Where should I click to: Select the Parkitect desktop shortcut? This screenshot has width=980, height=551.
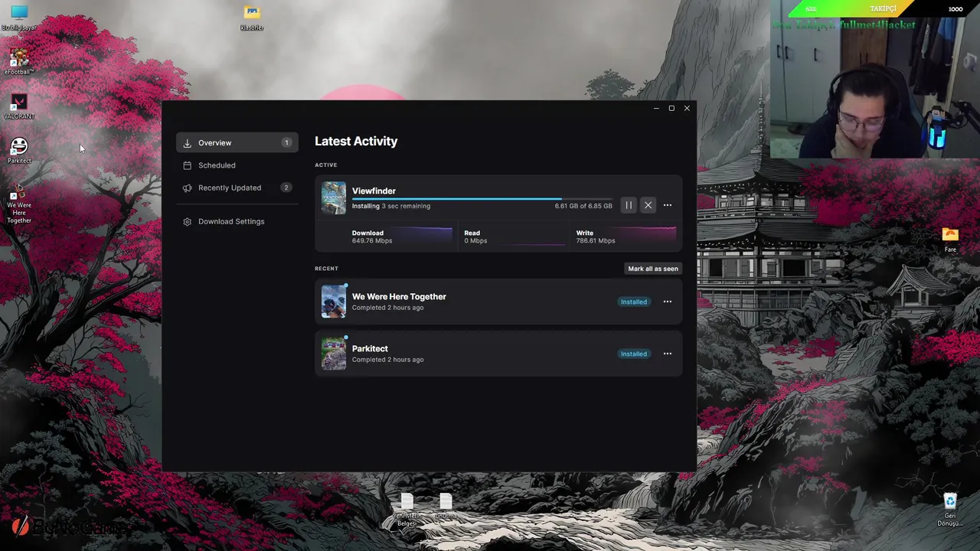tap(19, 150)
